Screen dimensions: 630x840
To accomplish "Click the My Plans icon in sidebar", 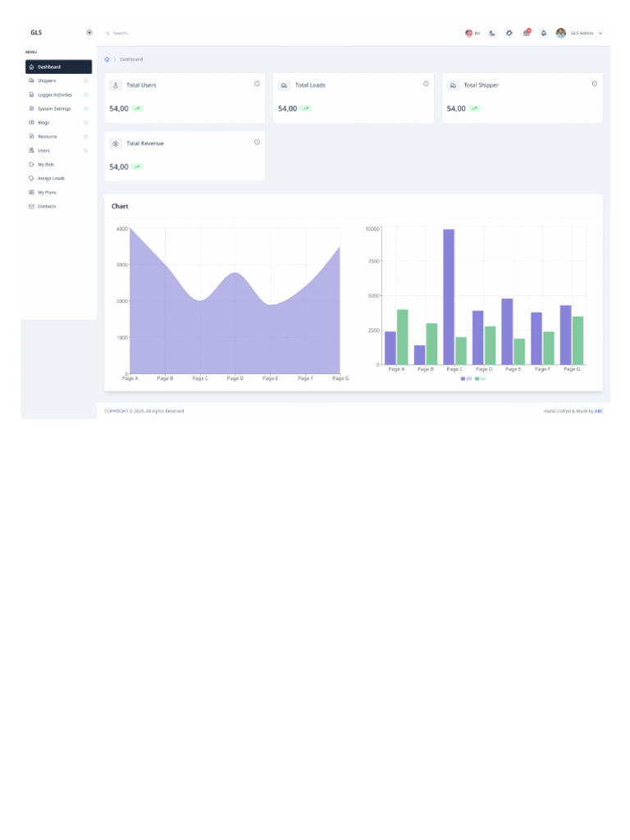I will pyautogui.click(x=31, y=192).
